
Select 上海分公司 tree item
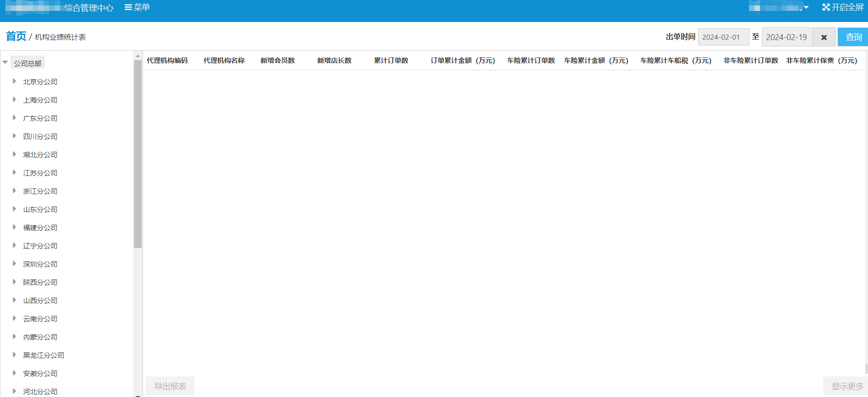click(40, 100)
